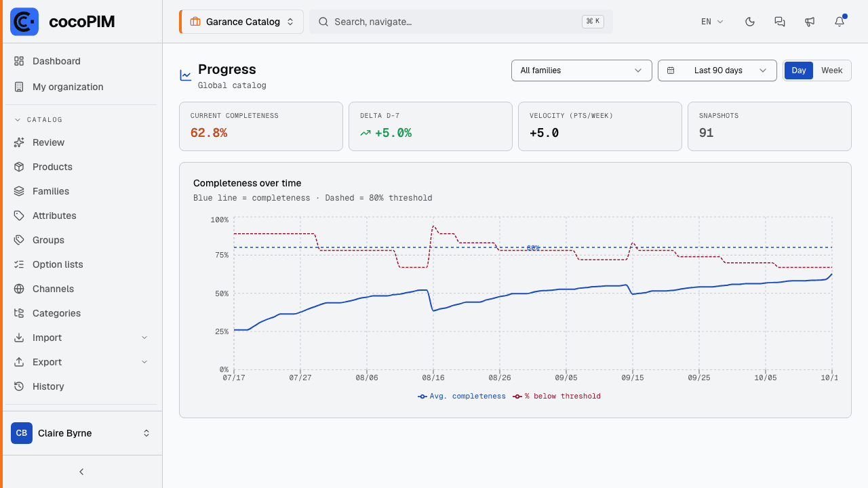Toggle % below threshold legend entry
The width and height of the screenshot is (868, 488).
click(557, 396)
